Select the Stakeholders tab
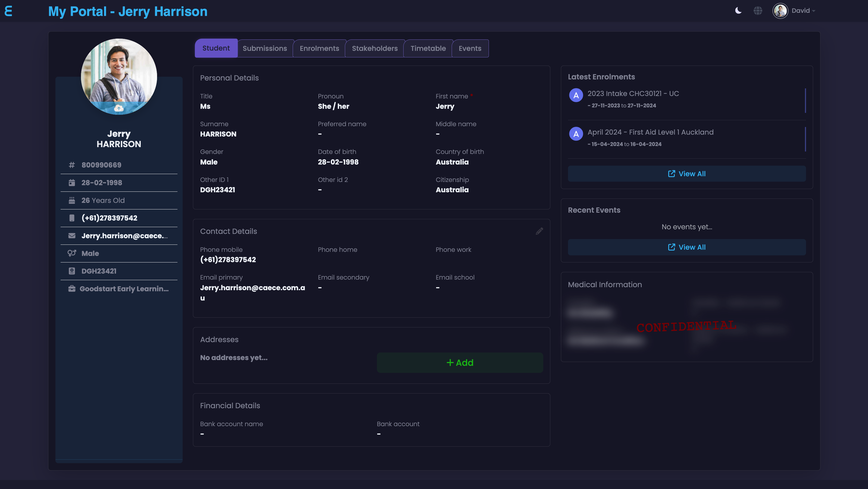868x489 pixels. pyautogui.click(x=374, y=48)
